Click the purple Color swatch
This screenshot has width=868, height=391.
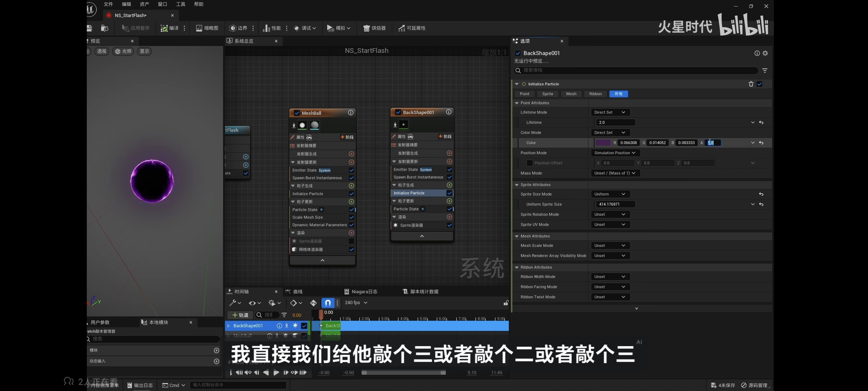coord(603,143)
